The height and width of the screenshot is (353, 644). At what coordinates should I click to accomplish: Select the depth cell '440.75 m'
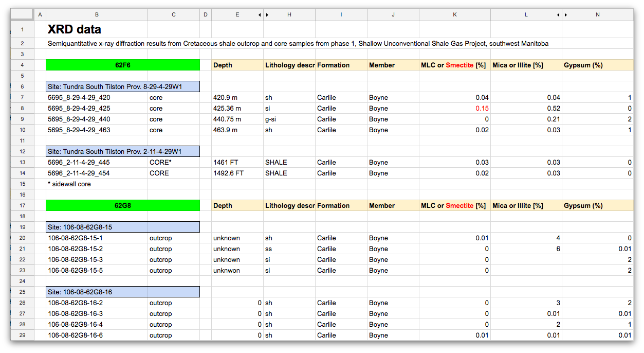click(x=237, y=119)
